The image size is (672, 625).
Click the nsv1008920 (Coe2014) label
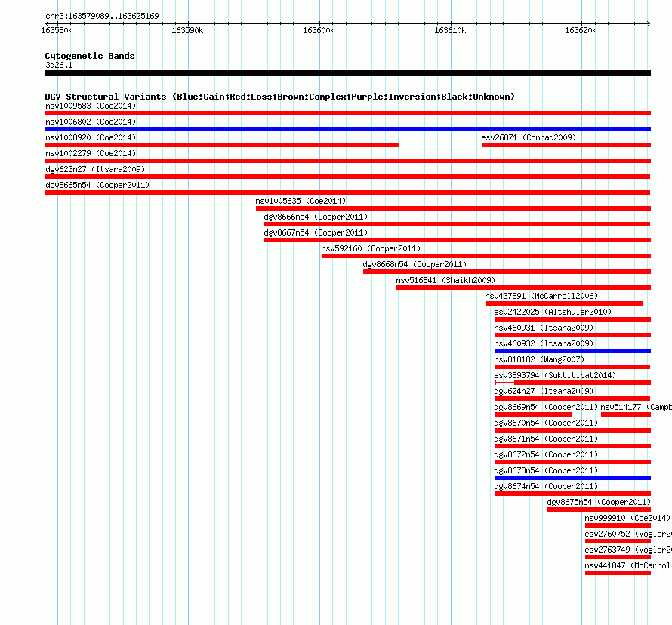click(x=91, y=137)
